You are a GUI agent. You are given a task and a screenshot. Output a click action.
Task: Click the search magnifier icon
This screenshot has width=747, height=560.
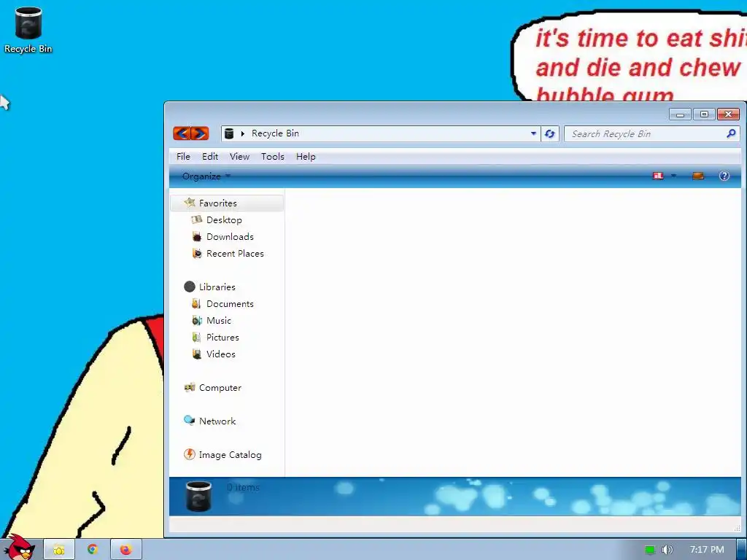click(731, 134)
